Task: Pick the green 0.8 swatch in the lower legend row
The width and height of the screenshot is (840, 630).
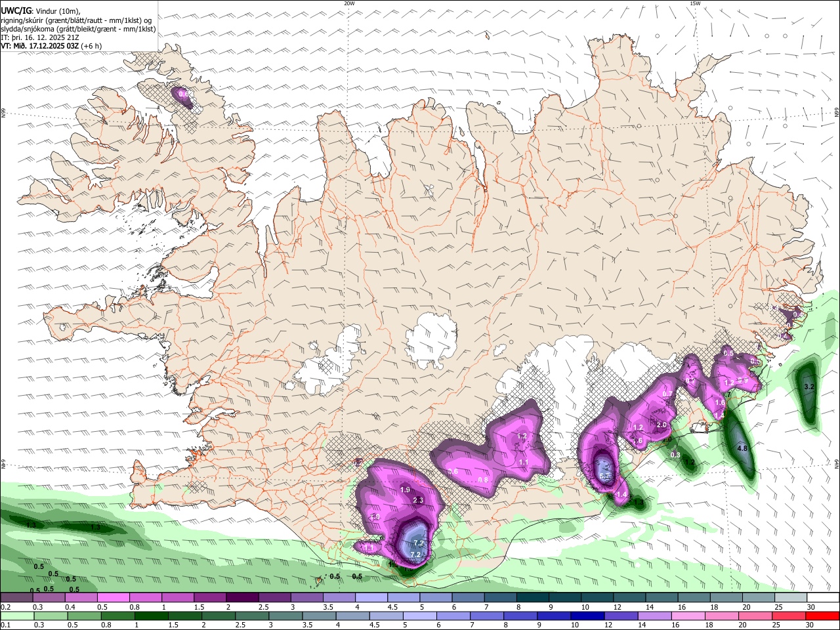Action: coord(117,616)
